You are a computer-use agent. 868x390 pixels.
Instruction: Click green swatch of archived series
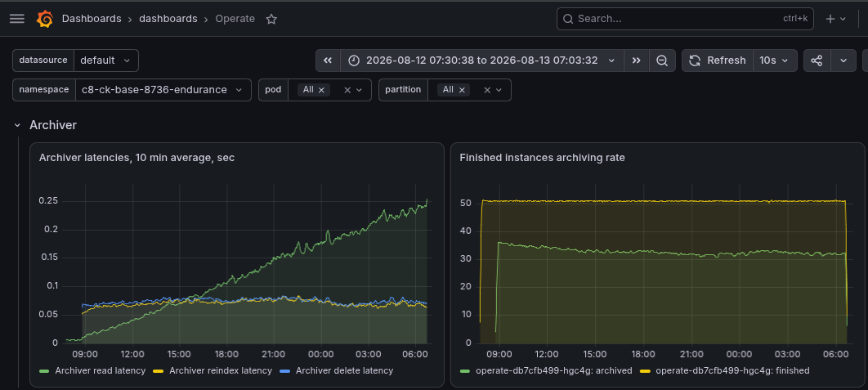(465, 370)
